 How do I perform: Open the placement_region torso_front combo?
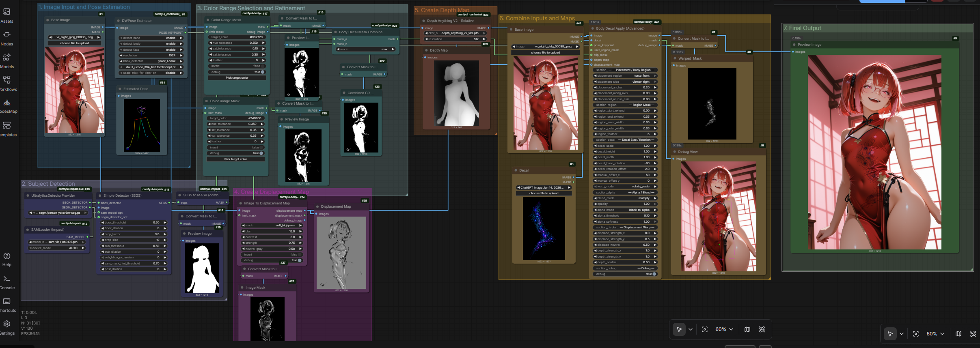[625, 76]
